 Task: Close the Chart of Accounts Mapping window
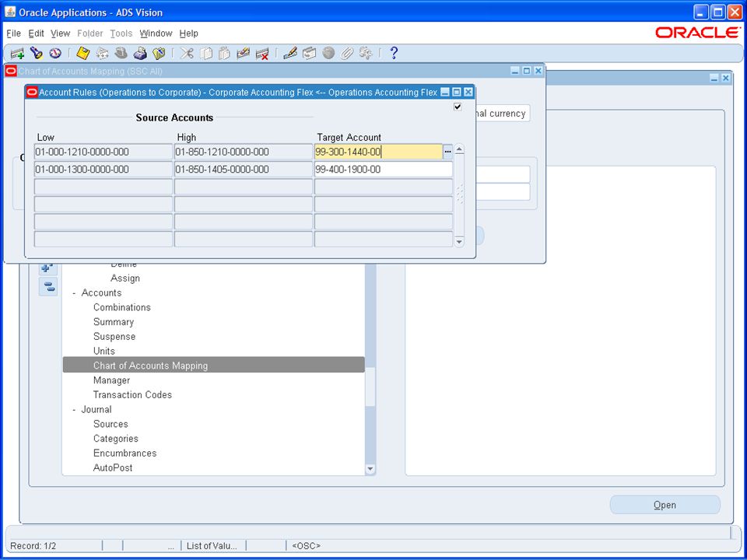538,71
